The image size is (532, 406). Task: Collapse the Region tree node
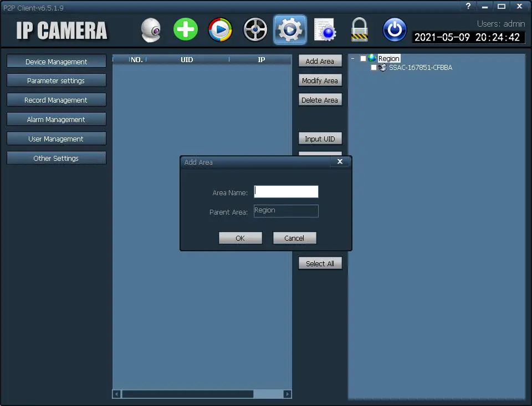(x=353, y=59)
